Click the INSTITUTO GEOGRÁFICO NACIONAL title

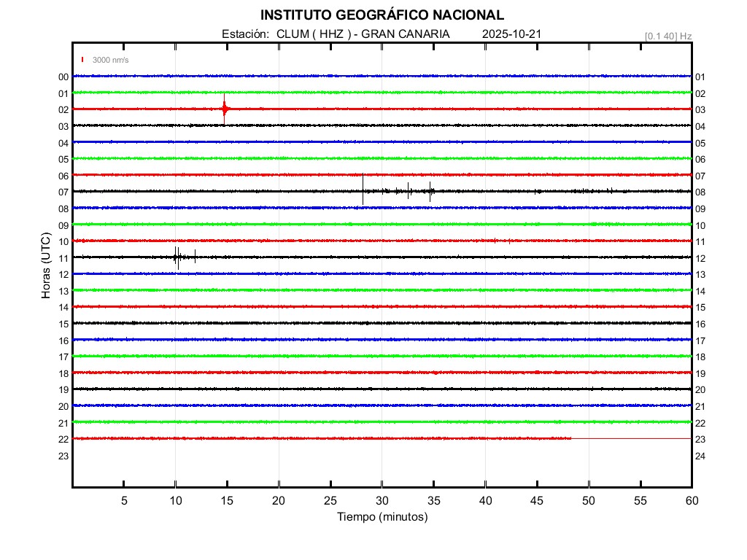[x=382, y=15]
